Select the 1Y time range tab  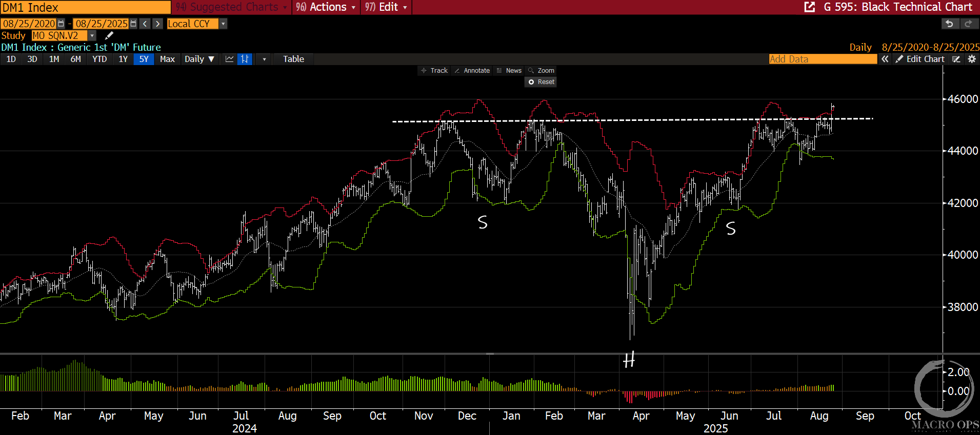123,59
